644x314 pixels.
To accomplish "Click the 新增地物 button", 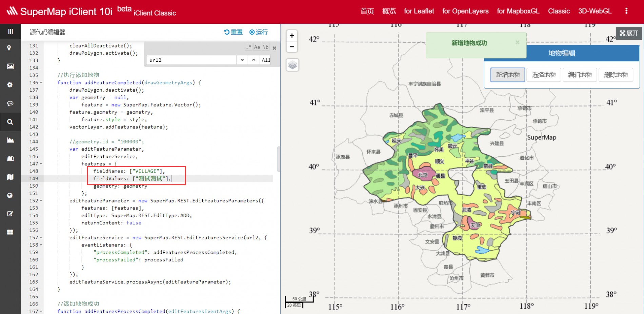I will pyautogui.click(x=508, y=75).
